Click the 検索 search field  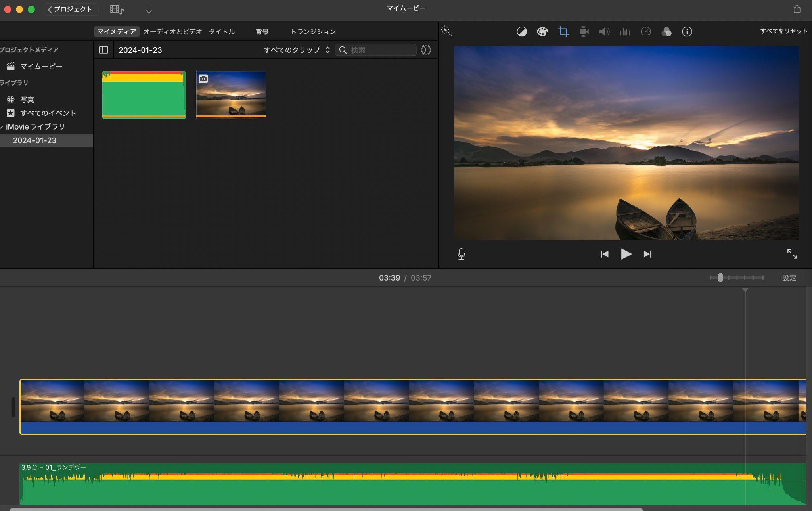coord(375,50)
